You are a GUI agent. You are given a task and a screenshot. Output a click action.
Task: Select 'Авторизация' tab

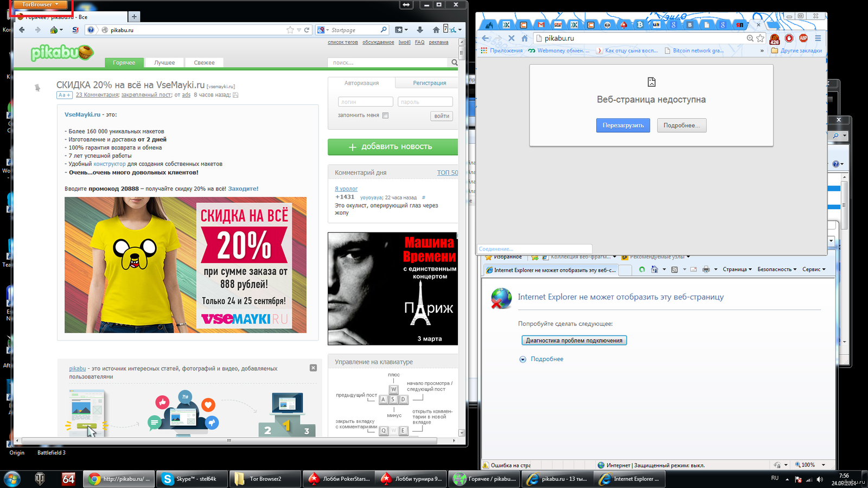point(361,83)
